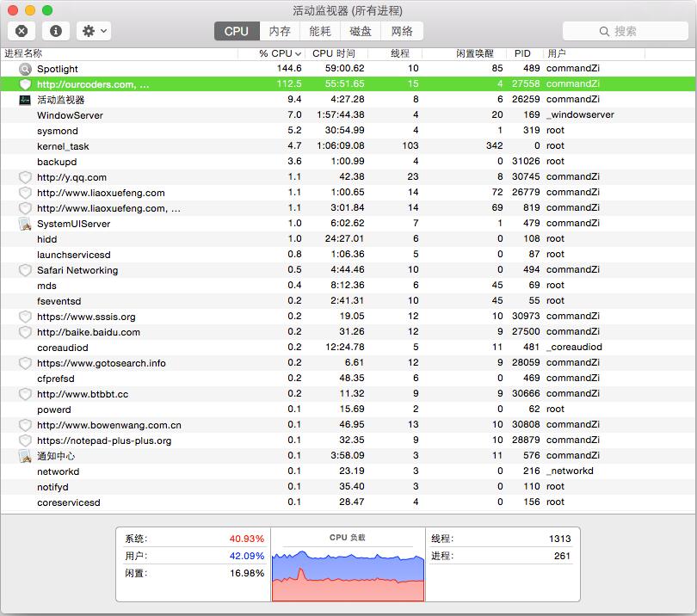Viewport: 697px width, 616px height.
Task: Click shield icon of liaoxuefeng.com process PID 26779
Action: coord(25,193)
